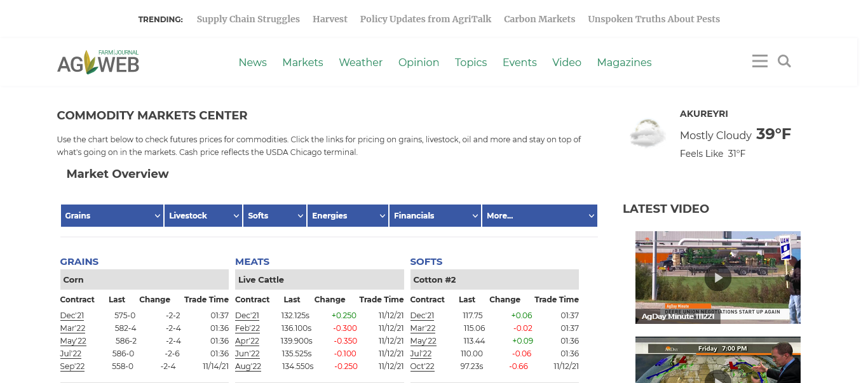Open trending Supply Chain Struggles link
Screen dimensions: 868x383
pyautogui.click(x=248, y=19)
